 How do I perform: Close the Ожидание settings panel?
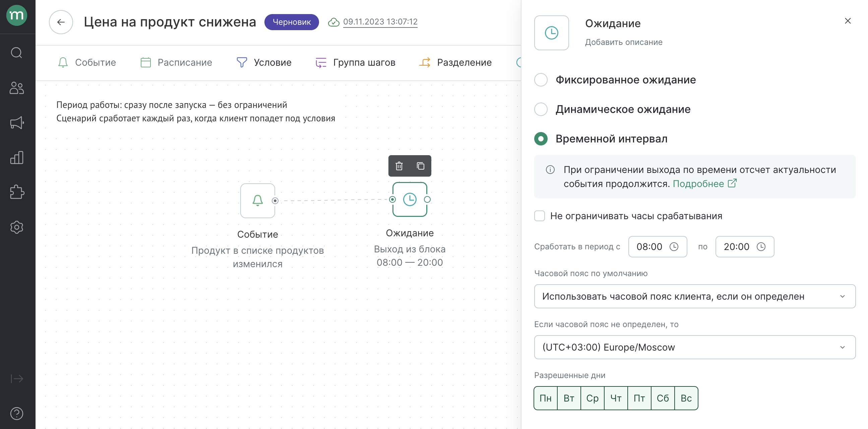848,21
